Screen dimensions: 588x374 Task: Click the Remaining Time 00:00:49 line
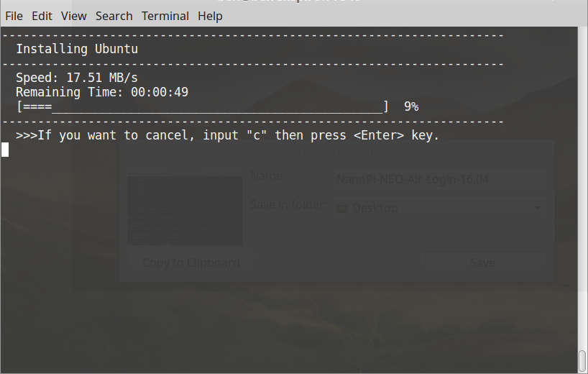point(102,92)
